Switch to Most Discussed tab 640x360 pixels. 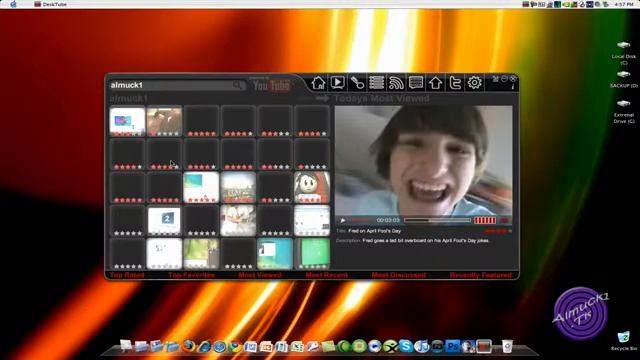[399, 275]
